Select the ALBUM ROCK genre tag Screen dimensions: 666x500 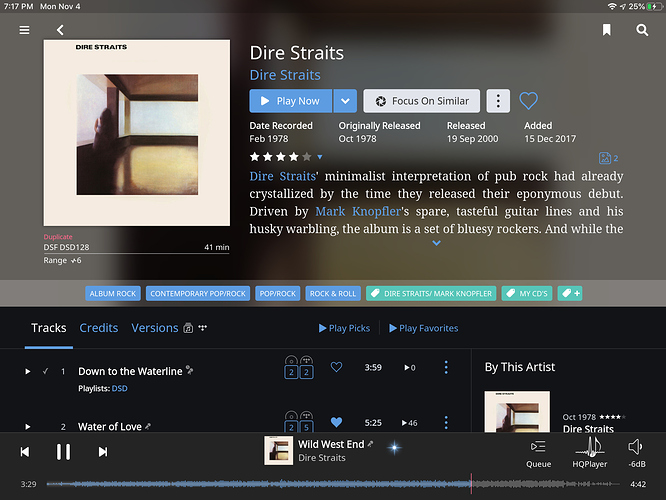point(113,294)
